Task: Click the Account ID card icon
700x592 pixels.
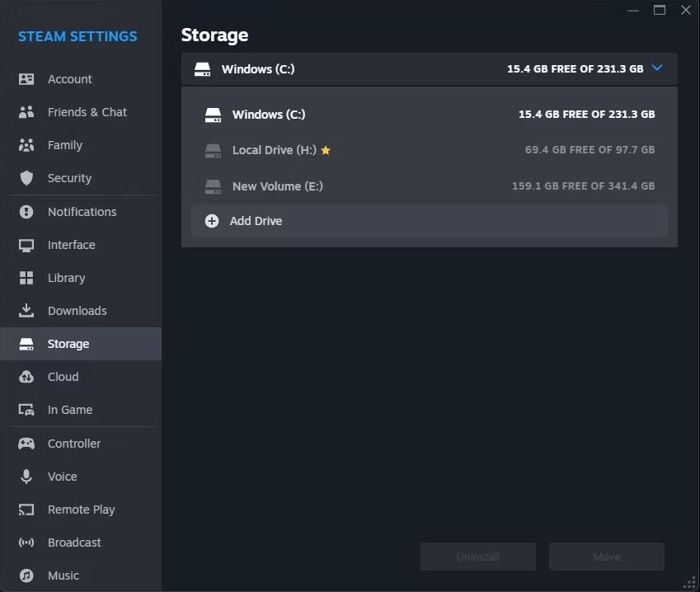Action: pyautogui.click(x=26, y=79)
